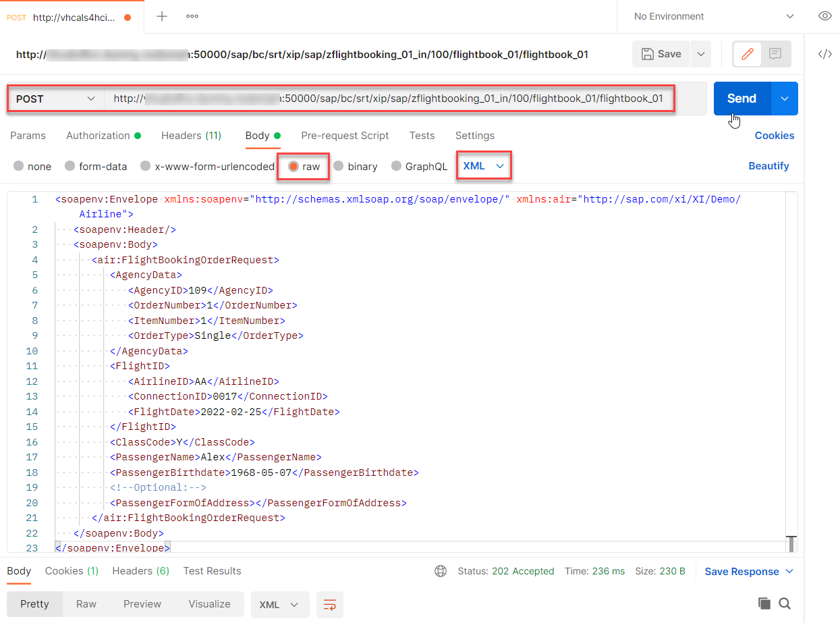
Task: Select the Raw response view
Action: 86,604
